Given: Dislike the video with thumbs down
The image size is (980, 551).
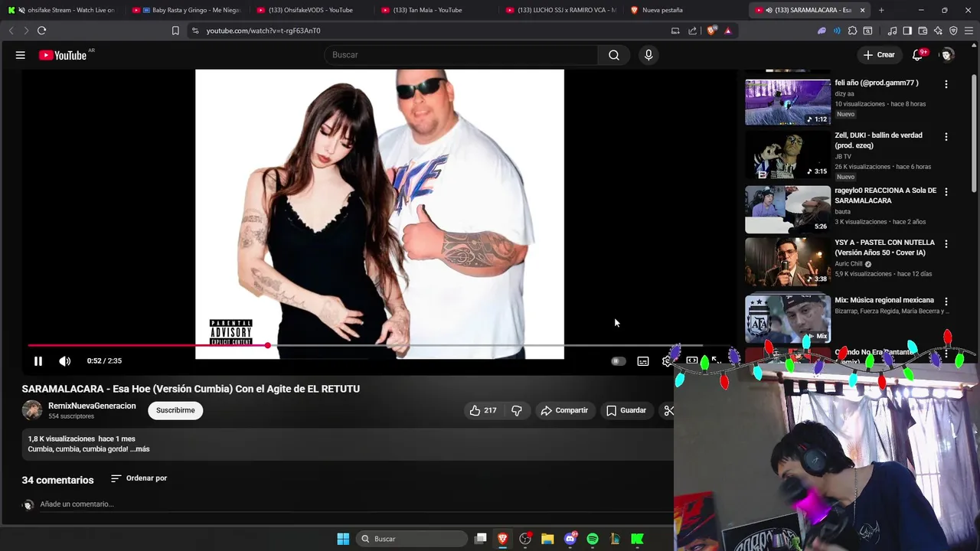Looking at the screenshot, I should (517, 410).
